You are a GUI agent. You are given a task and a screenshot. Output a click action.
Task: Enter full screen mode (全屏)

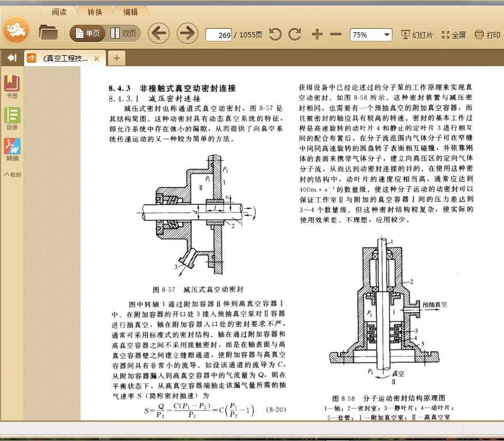point(453,34)
